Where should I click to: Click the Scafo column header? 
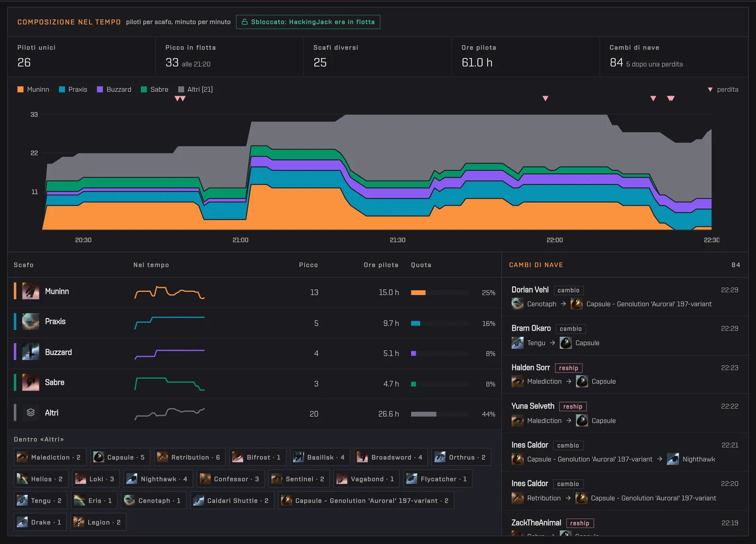coord(24,265)
